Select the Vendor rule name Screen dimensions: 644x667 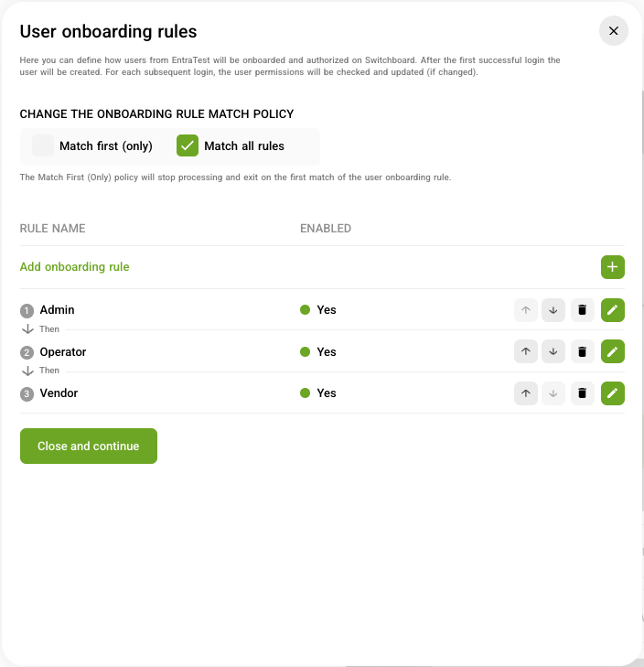(59, 393)
